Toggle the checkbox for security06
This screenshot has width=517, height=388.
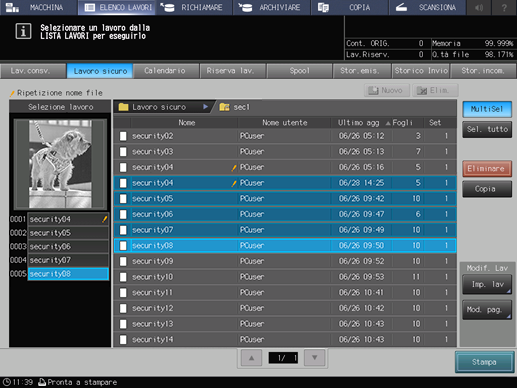tap(123, 214)
